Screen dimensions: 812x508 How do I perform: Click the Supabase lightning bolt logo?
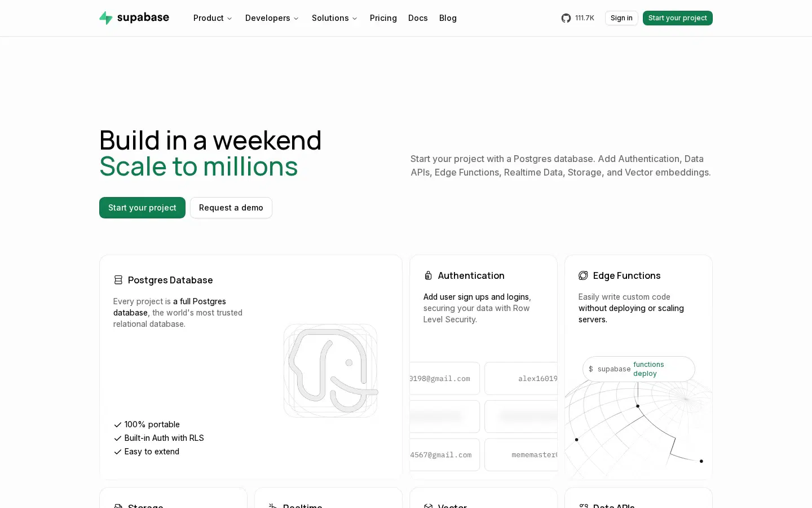coord(106,18)
